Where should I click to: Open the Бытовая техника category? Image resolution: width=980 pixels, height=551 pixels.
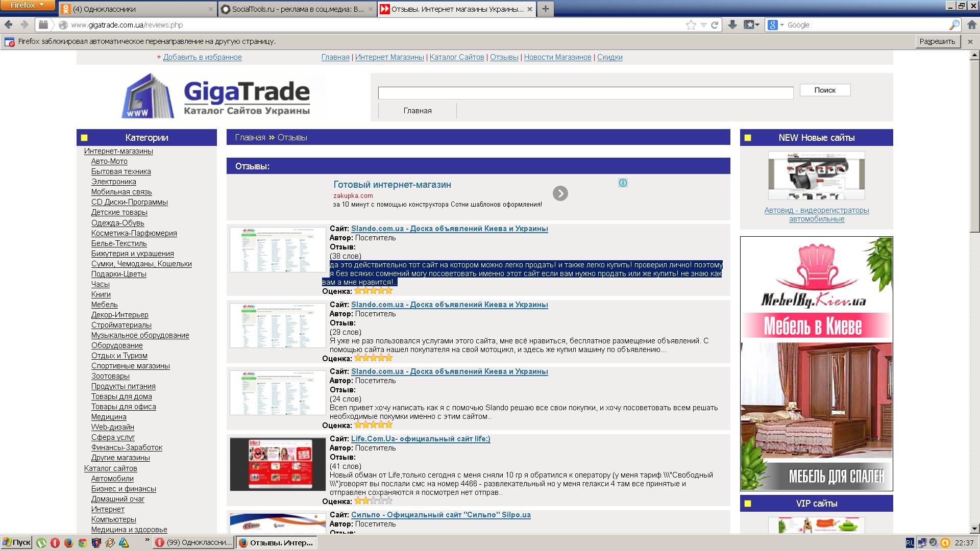(x=121, y=171)
